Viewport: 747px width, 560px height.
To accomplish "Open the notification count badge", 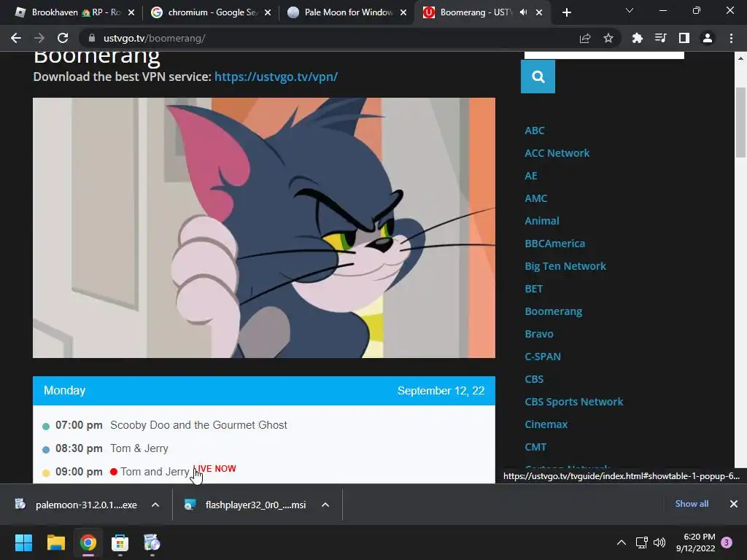I will 727,542.
